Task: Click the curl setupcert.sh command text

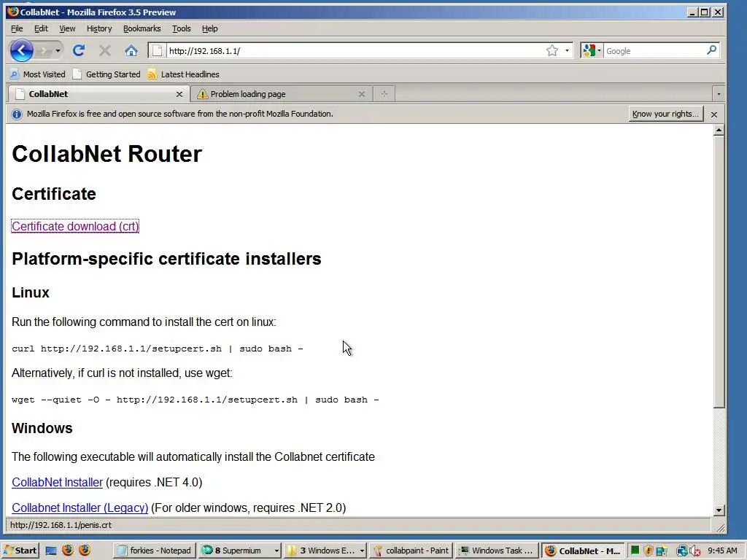Action: 158,349
